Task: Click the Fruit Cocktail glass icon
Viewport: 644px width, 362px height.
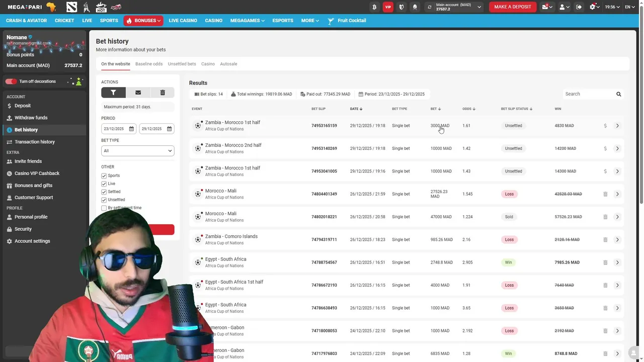Action: (331, 21)
